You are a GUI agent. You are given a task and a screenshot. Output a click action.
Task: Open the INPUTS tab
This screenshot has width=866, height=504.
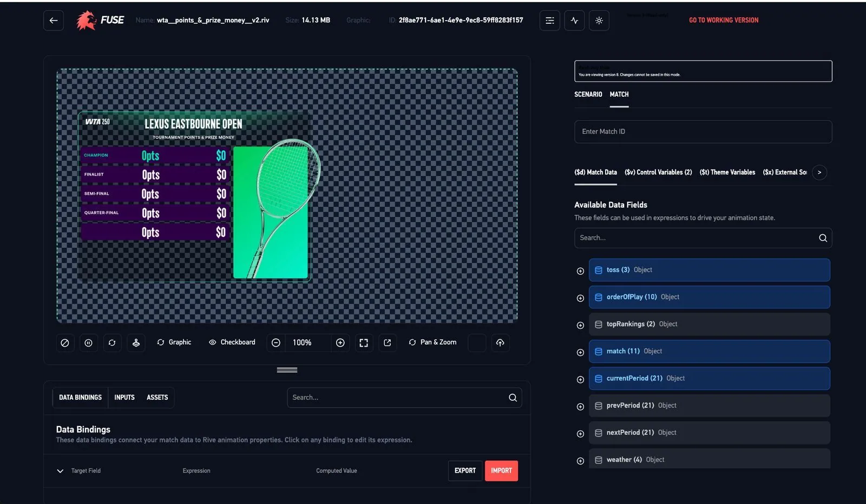(124, 397)
